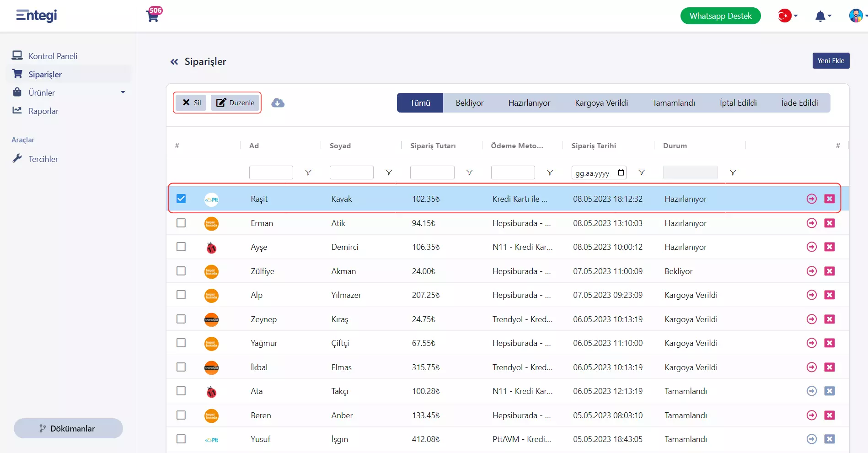Open details arrow for Alp Yılmazer order
The height and width of the screenshot is (453, 868).
pos(812,295)
